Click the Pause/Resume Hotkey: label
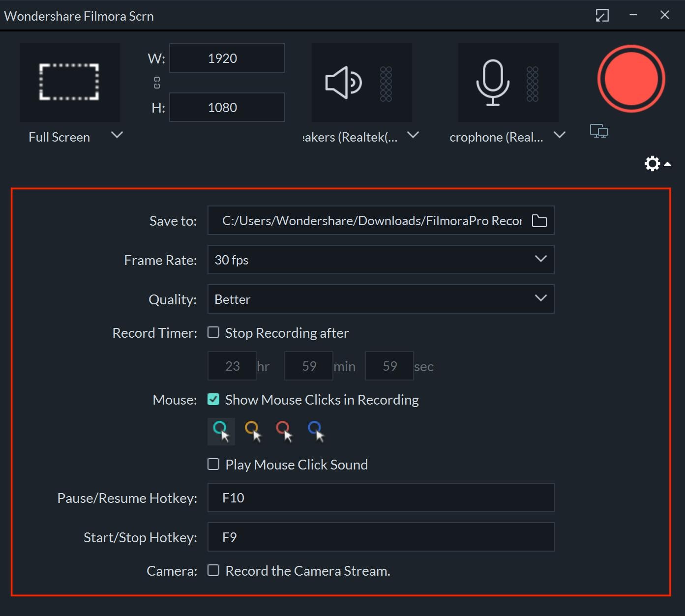685x616 pixels. (127, 499)
